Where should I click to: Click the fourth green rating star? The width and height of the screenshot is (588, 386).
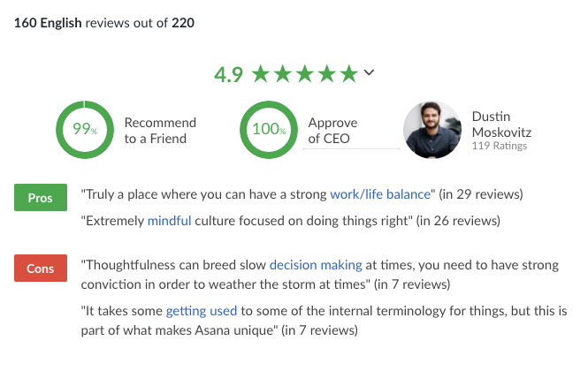pos(327,73)
